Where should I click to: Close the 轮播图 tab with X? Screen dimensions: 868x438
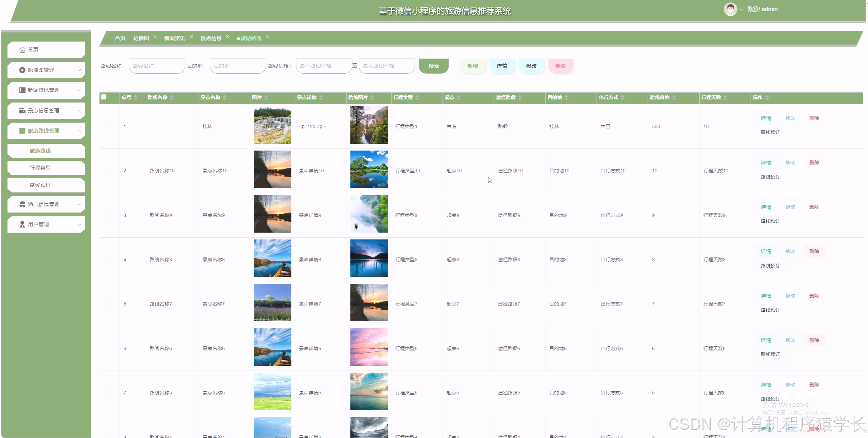(155, 37)
